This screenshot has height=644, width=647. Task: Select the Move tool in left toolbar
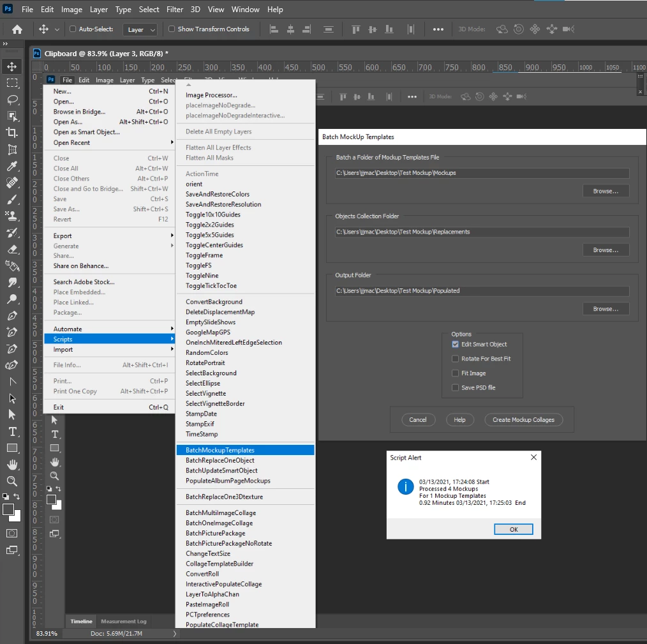12,66
